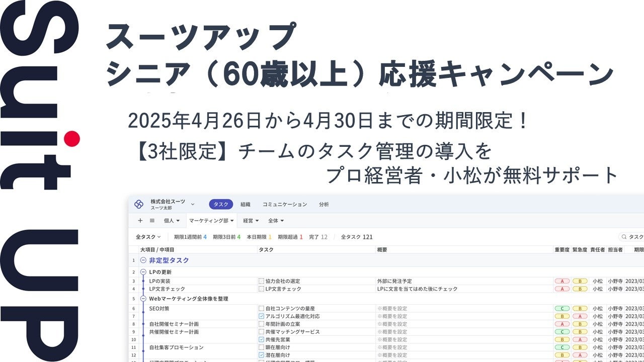Screen dimensions: 644x362
Task: Filter by 期限1週間前 tasks
Action: (x=190, y=237)
